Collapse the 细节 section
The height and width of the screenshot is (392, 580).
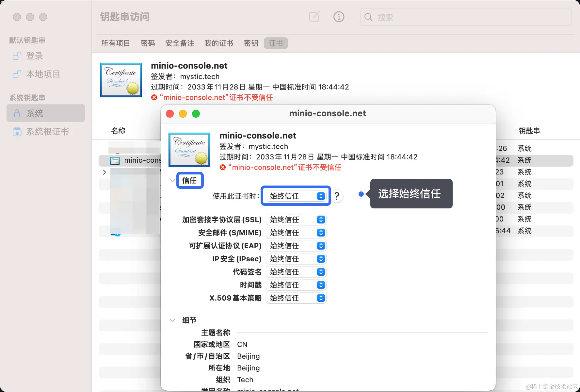[x=172, y=320]
